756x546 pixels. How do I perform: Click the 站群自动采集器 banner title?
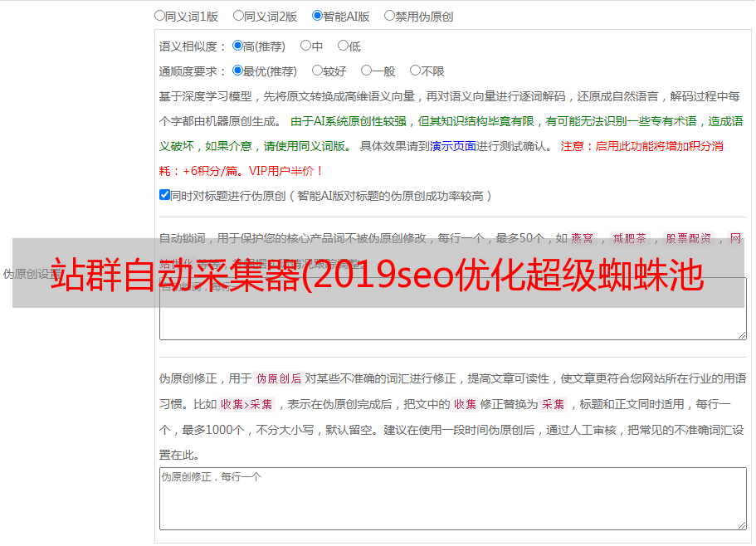point(378,274)
